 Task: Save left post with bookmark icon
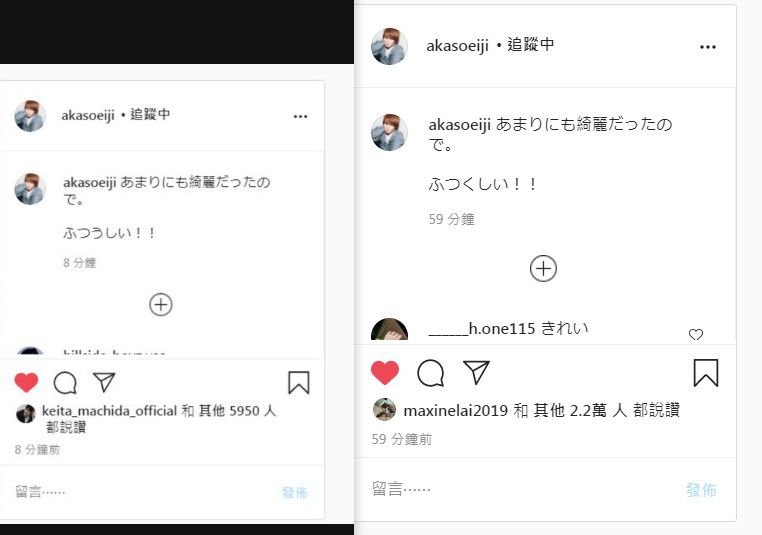[x=298, y=382]
